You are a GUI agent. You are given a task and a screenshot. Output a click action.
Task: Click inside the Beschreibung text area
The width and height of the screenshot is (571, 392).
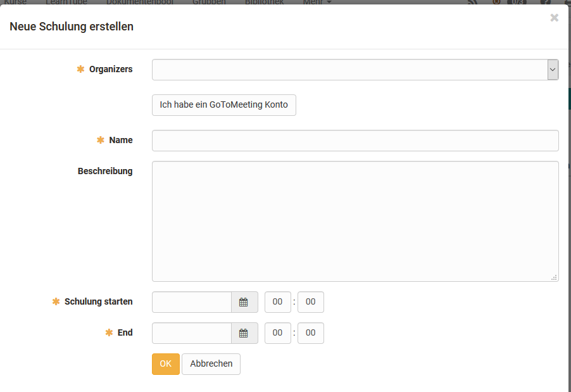(x=355, y=220)
